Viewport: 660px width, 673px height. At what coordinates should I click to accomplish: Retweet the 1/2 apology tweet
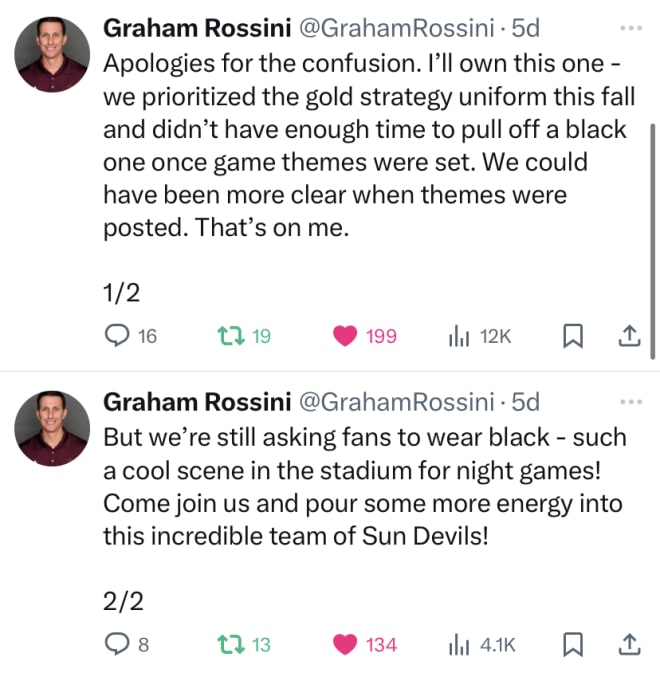coord(244,336)
